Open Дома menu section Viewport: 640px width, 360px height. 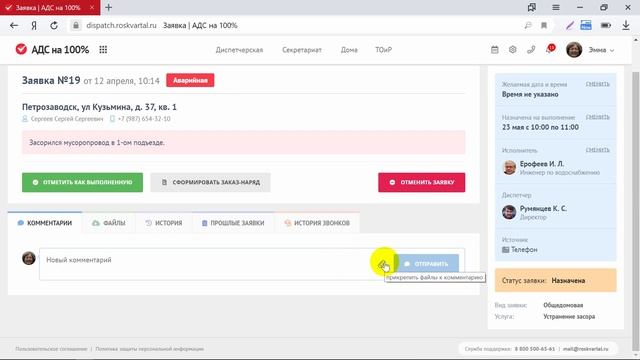(349, 50)
